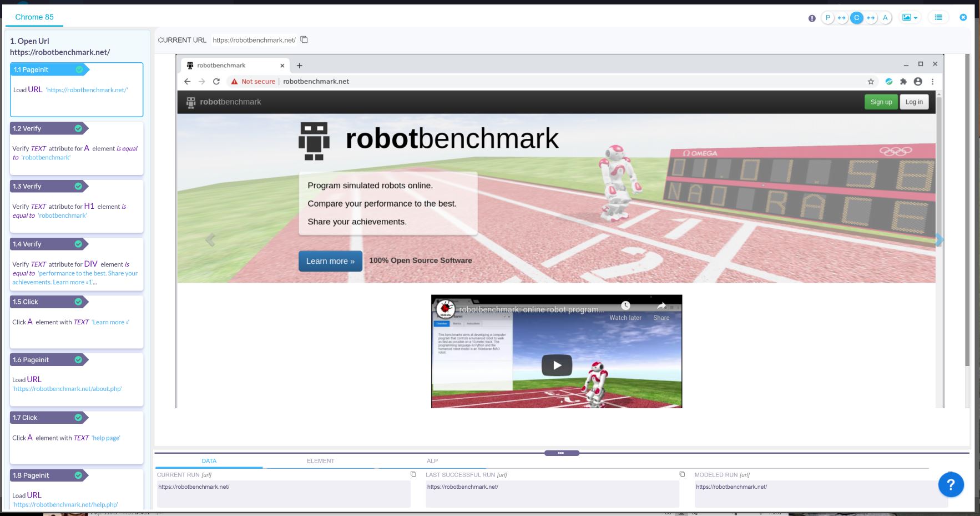Image resolution: width=980 pixels, height=516 pixels.
Task: Open the screenshot image dropdown
Action: click(910, 18)
